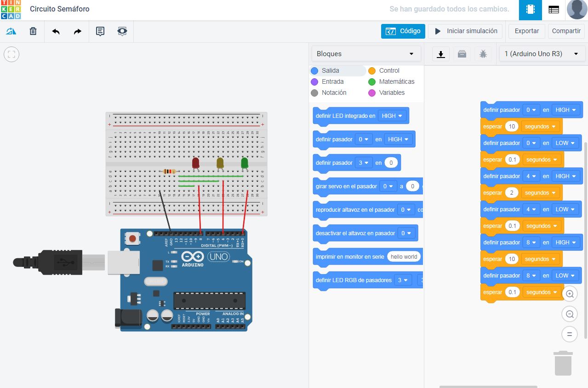The image size is (588, 388).
Task: Select the rotate tool in the toolbar
Action: (x=11, y=31)
